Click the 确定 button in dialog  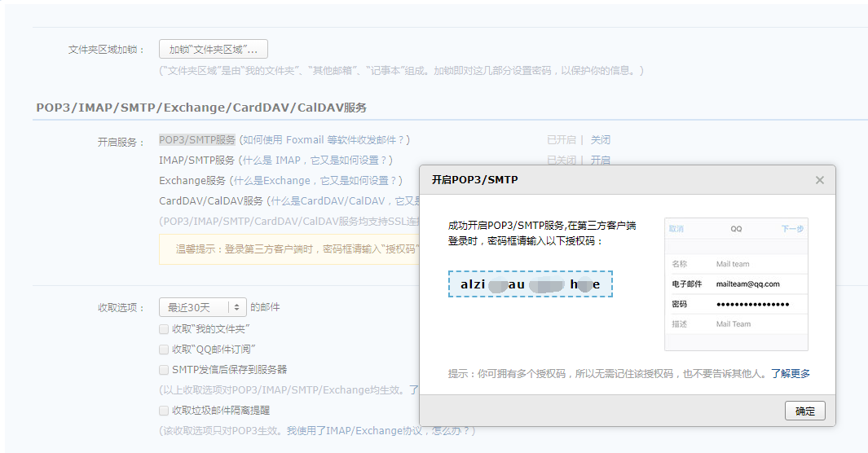coord(804,411)
